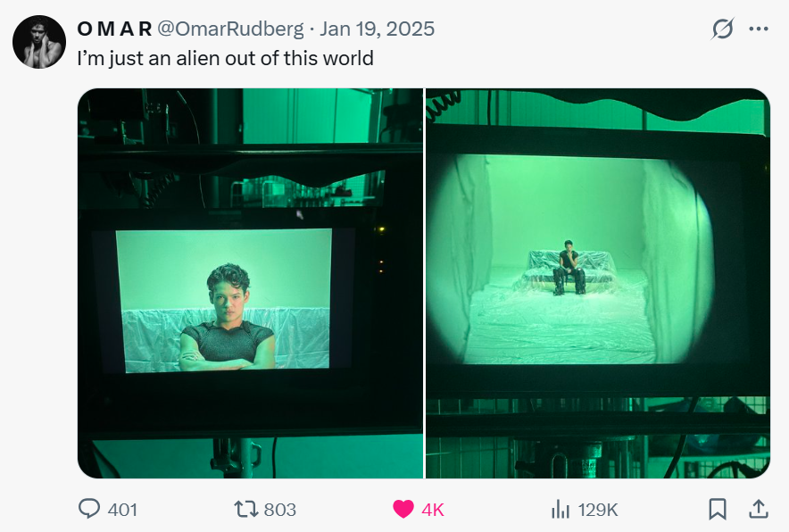The image size is (789, 532).
Task: Click the 401 replies count
Action: (x=122, y=510)
